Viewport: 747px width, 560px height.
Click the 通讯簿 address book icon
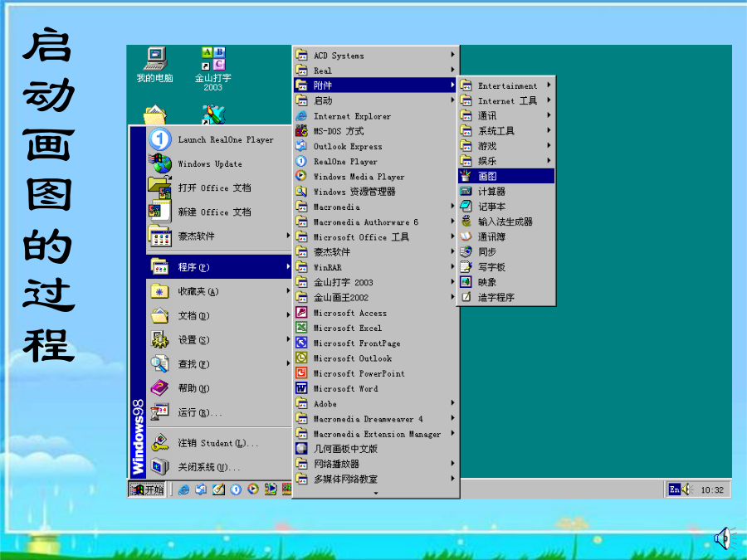(466, 236)
